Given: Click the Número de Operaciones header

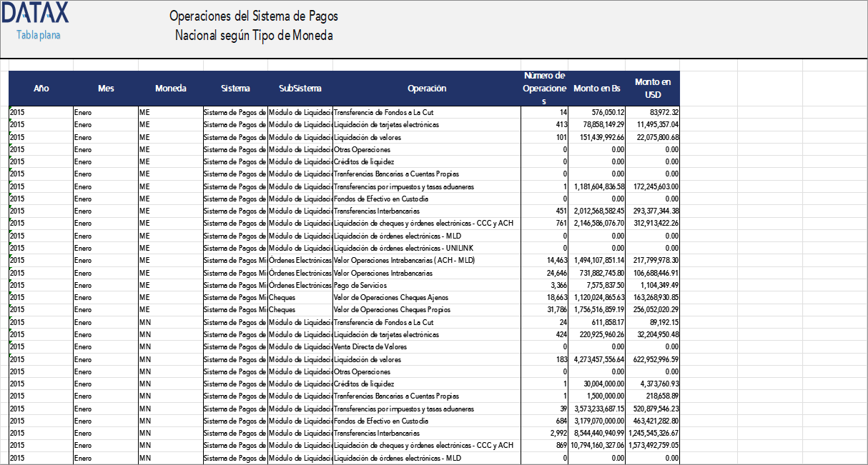Looking at the screenshot, I should [x=545, y=88].
